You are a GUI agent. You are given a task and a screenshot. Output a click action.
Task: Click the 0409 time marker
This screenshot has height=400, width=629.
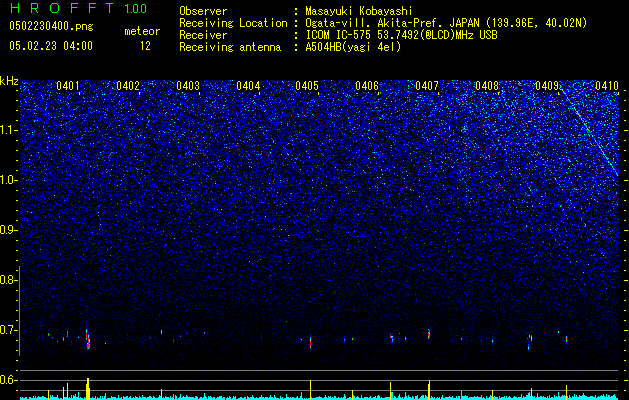(x=547, y=86)
